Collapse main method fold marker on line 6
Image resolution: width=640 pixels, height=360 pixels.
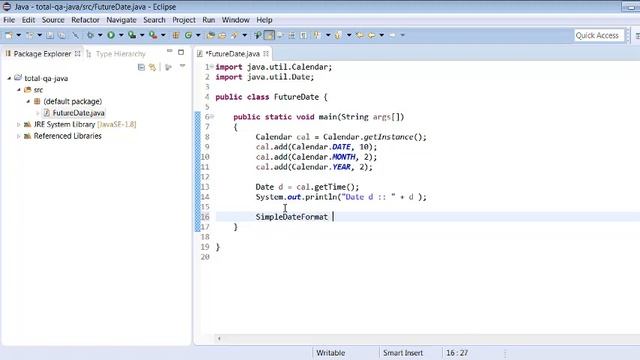[x=212, y=117]
